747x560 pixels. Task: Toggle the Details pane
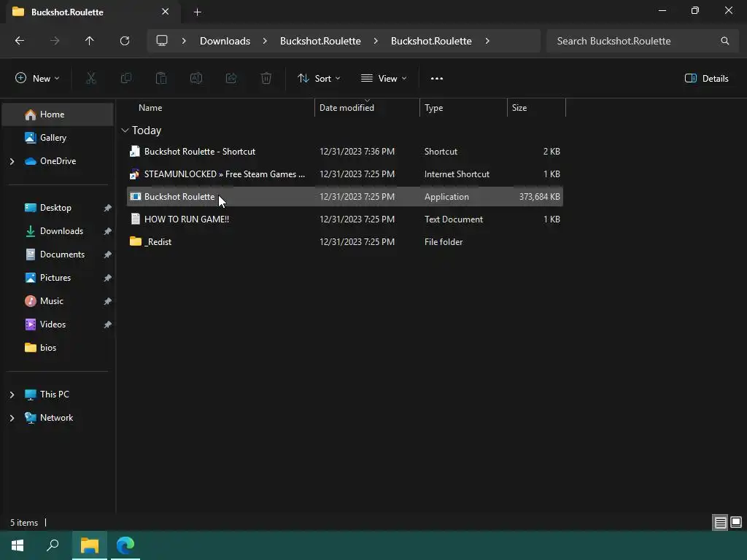[706, 79]
